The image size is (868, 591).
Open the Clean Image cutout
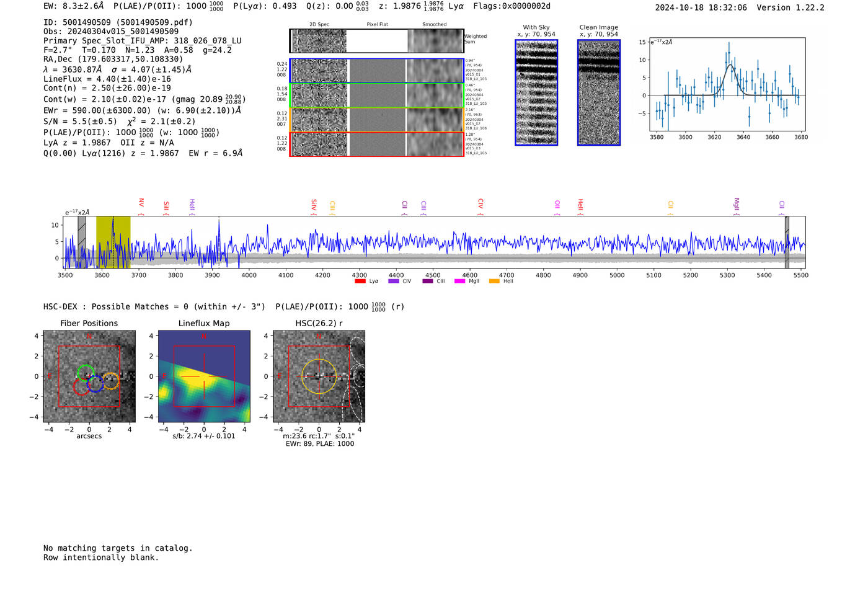(x=599, y=92)
